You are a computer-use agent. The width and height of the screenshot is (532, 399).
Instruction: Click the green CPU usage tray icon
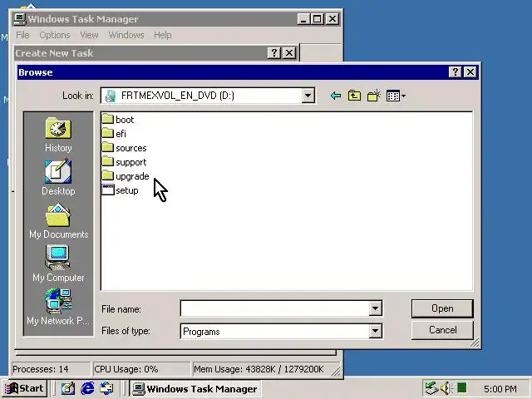tap(462, 388)
